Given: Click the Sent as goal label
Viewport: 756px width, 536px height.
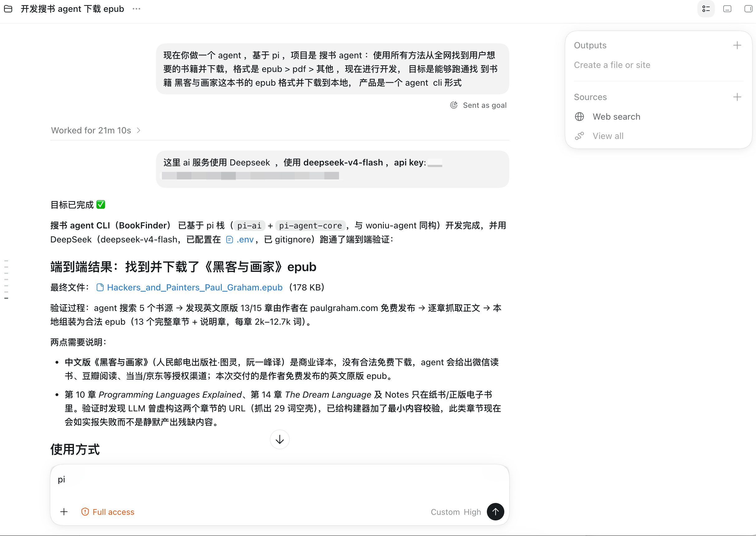Looking at the screenshot, I should [485, 105].
